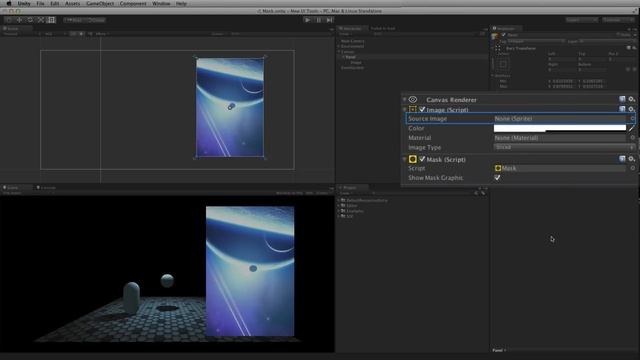Open Material object picker circle
Viewport: 640px width, 360px height.
pos(632,138)
